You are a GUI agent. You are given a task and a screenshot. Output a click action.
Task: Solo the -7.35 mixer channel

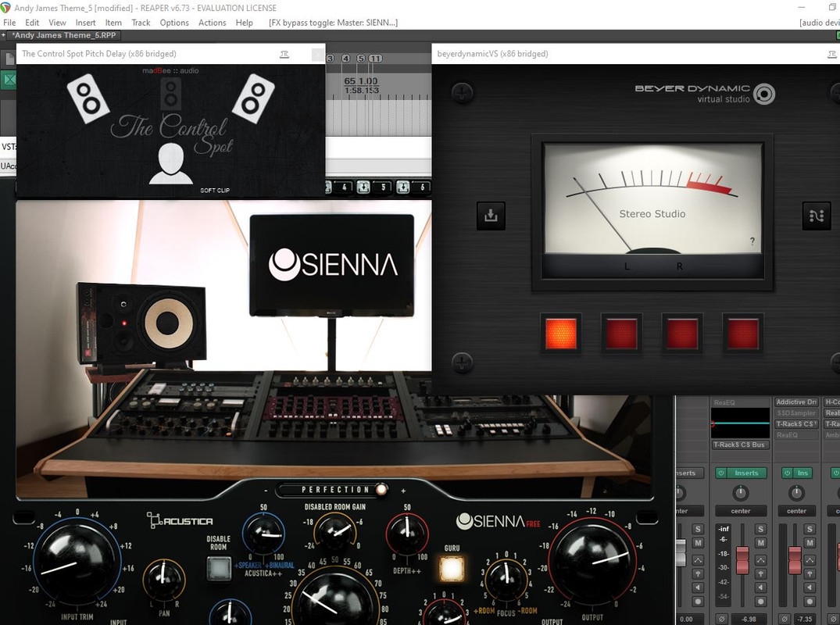pyautogui.click(x=810, y=529)
